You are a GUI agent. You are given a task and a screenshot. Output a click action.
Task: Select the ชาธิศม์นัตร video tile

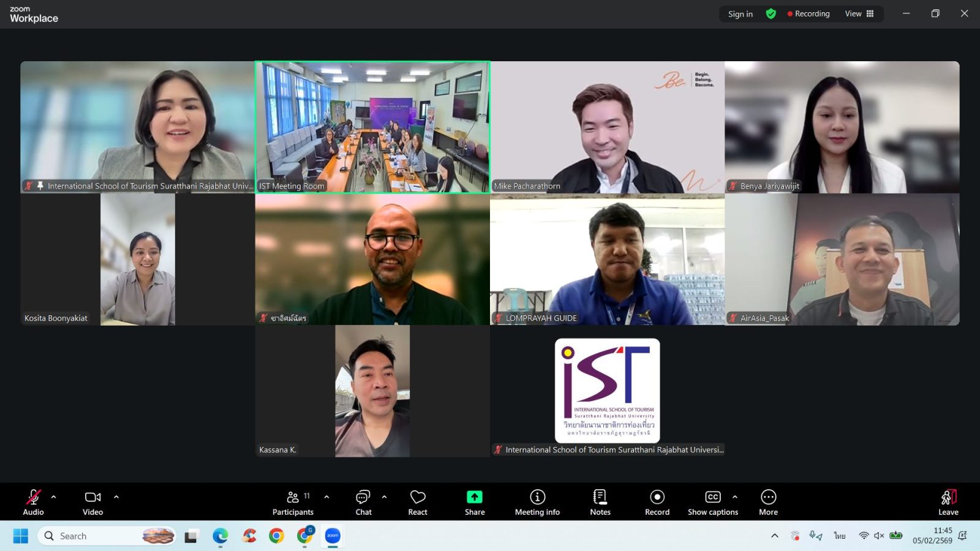(372, 259)
